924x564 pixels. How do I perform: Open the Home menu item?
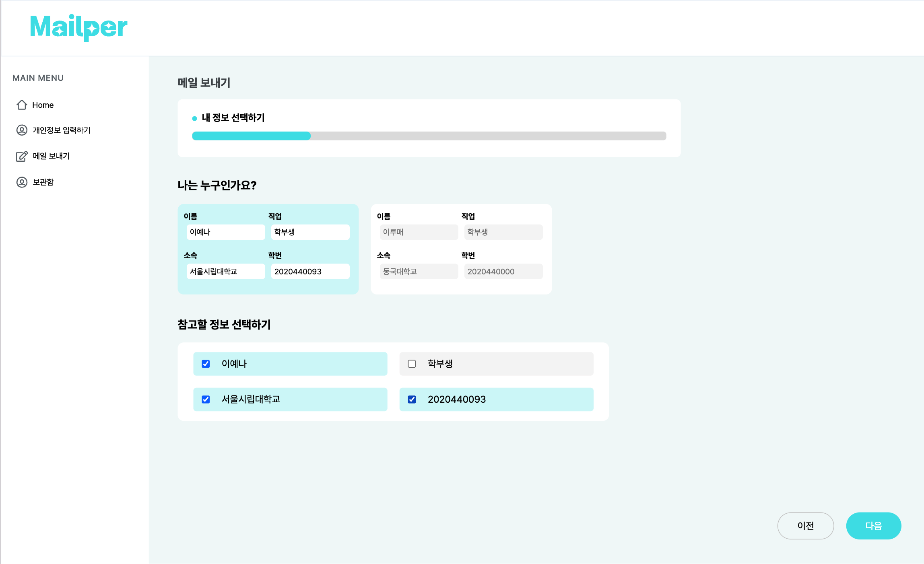(43, 105)
